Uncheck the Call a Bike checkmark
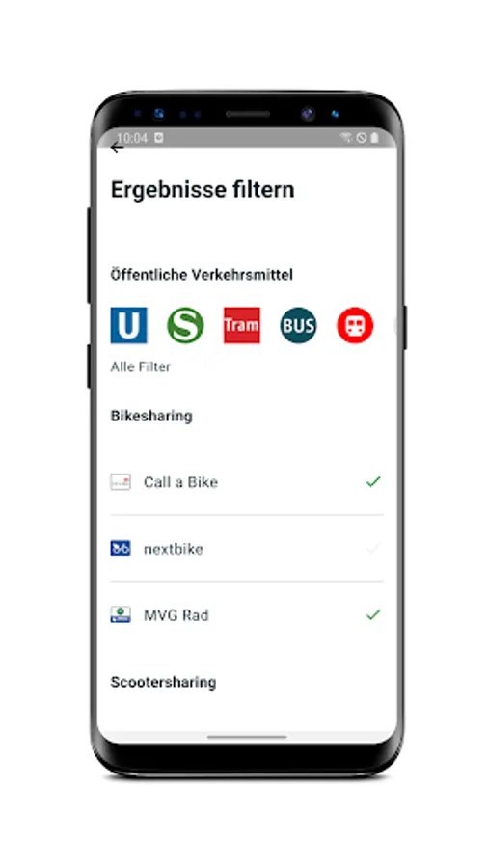Image resolution: width=488 pixels, height=868 pixels. click(373, 482)
